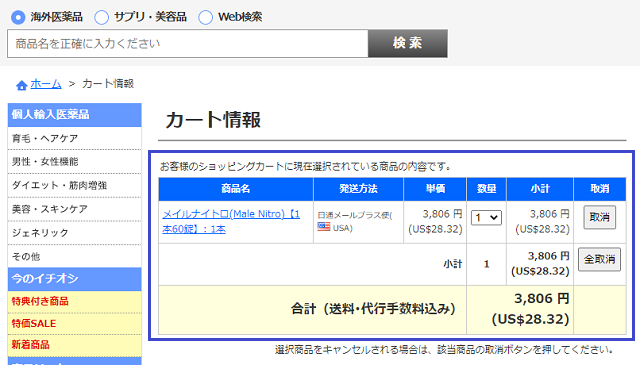Viewport: 640px width, 365px height.
Task: Focus the product name search field
Action: [188, 43]
